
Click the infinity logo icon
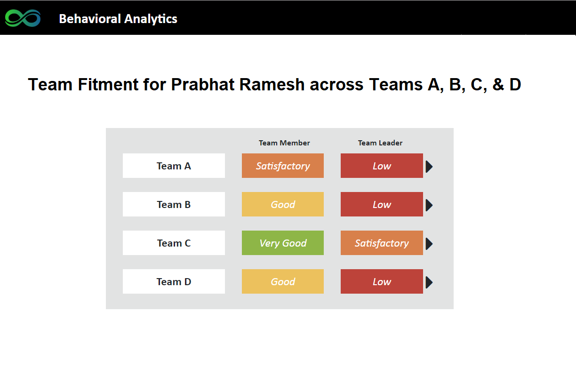point(23,18)
